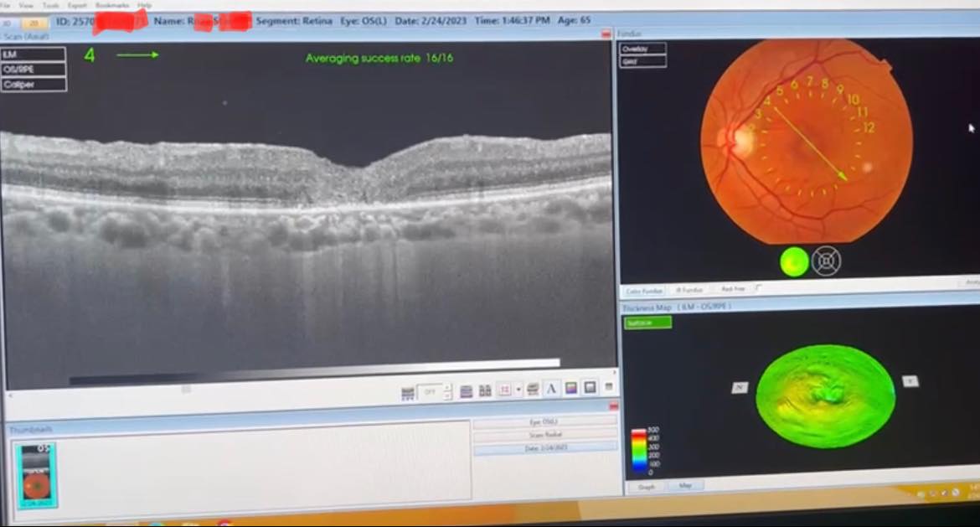Screen dimensions: 980x527
Task: Select the green thickness map circle icon
Action: [x=794, y=262]
